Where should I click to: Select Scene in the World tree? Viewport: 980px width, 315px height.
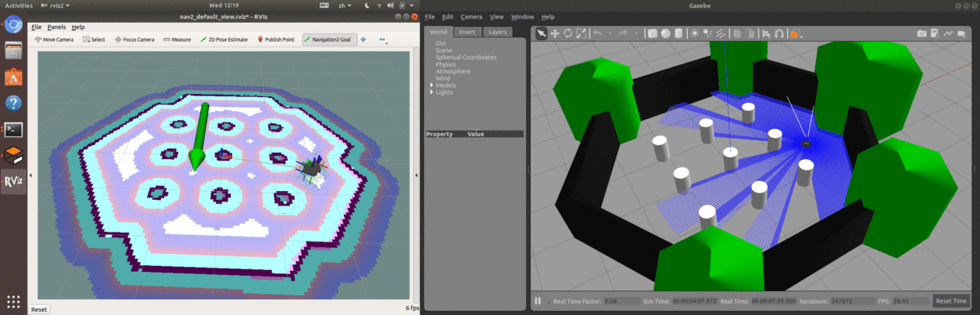pos(444,50)
